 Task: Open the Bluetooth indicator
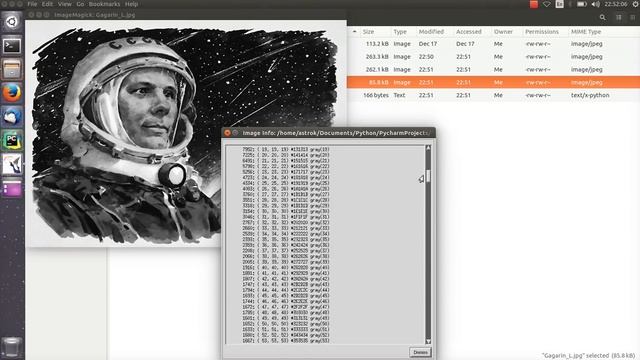(x=570, y=4)
